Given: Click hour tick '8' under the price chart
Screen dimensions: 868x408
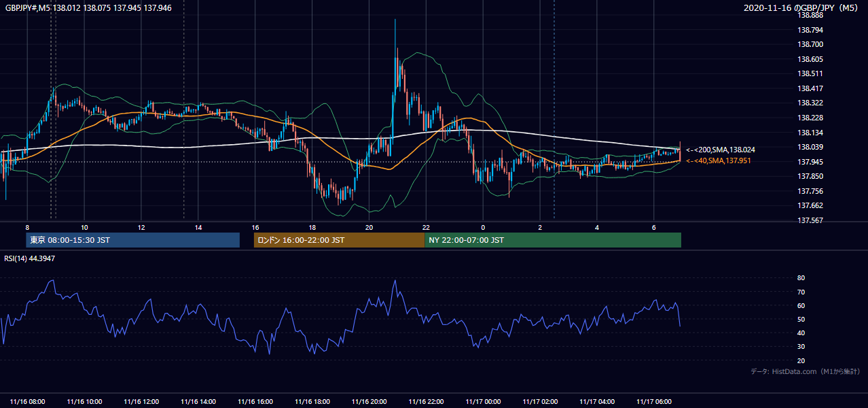Looking at the screenshot, I should click(27, 227).
